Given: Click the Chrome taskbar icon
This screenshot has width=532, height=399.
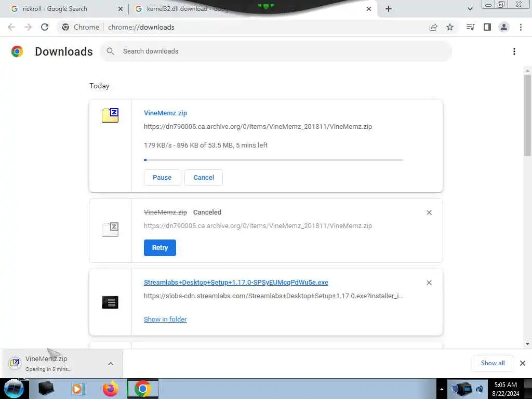Looking at the screenshot, I should click(x=142, y=389).
